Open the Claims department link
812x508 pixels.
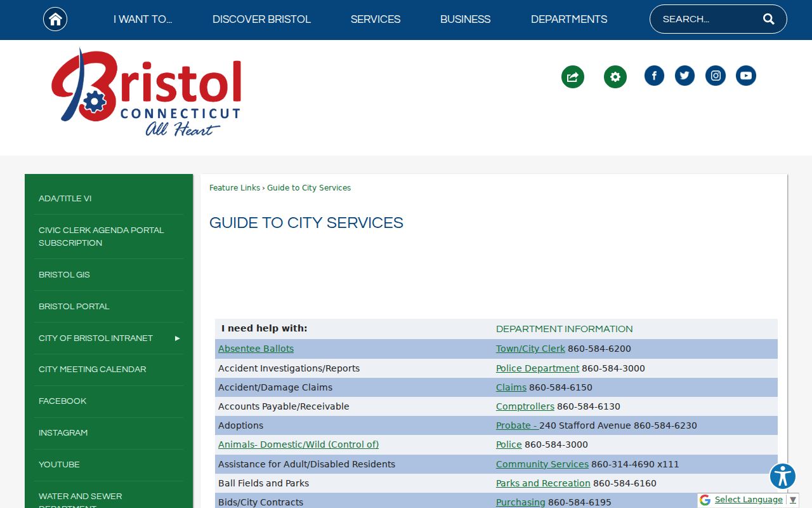(511, 387)
